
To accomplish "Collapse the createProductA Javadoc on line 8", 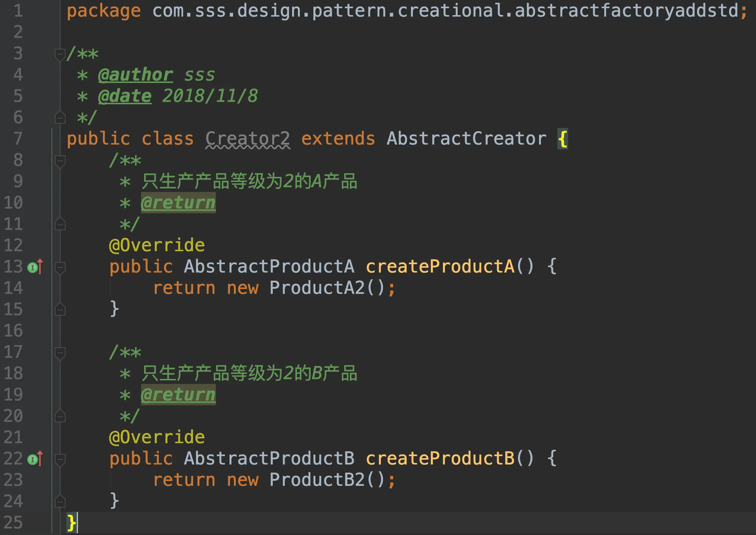I will tap(60, 161).
